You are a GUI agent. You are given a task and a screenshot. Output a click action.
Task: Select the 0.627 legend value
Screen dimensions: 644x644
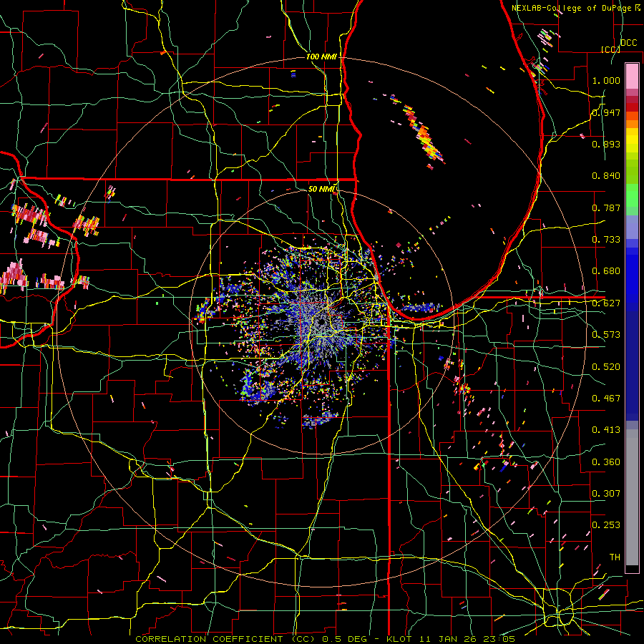point(606,303)
